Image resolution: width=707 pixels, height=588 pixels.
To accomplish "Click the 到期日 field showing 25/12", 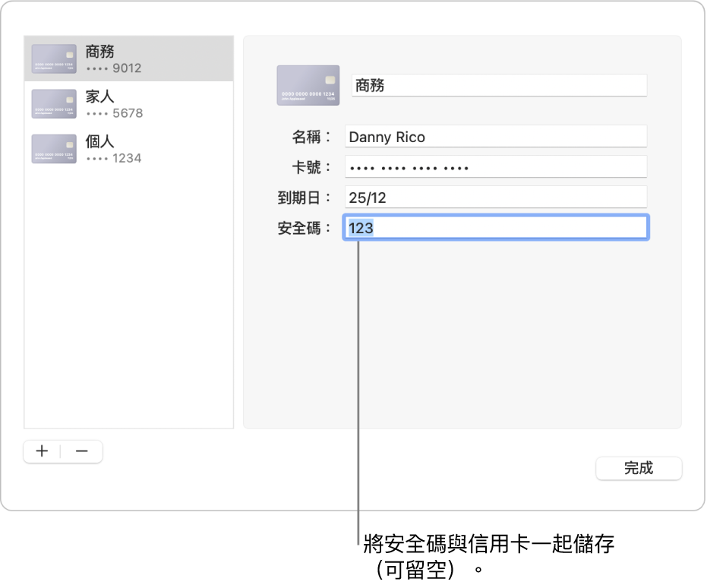I will (496, 197).
